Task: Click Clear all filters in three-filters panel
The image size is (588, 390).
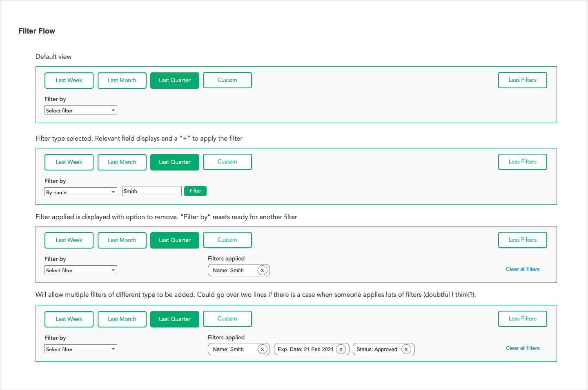Action: pyautogui.click(x=523, y=348)
